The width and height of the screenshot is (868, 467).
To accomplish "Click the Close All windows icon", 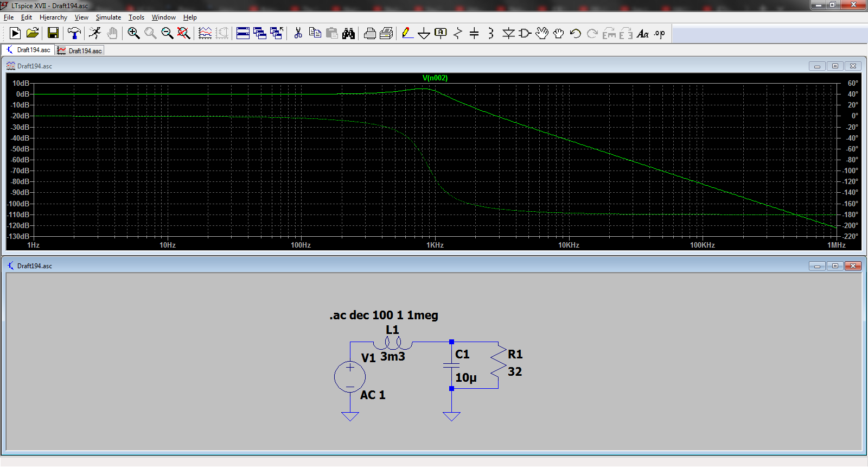I will click(x=277, y=33).
